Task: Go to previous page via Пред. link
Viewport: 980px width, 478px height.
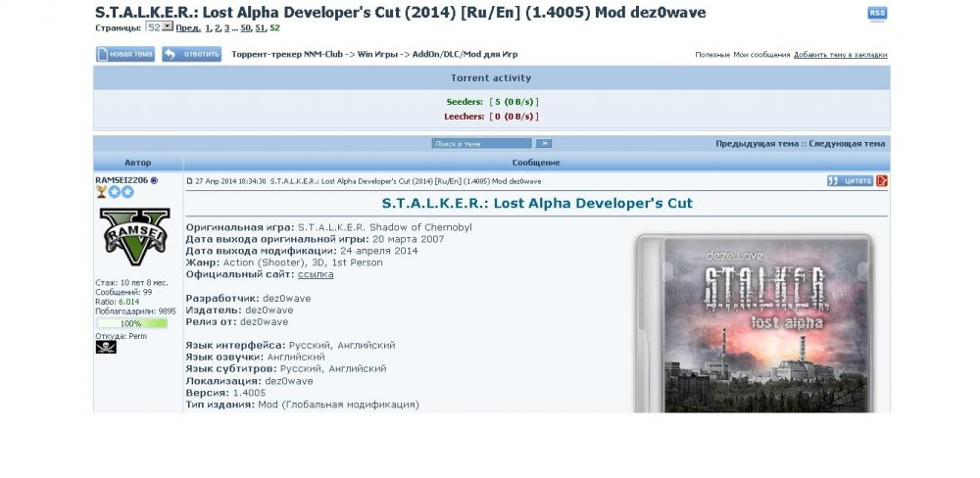Action: click(x=188, y=28)
